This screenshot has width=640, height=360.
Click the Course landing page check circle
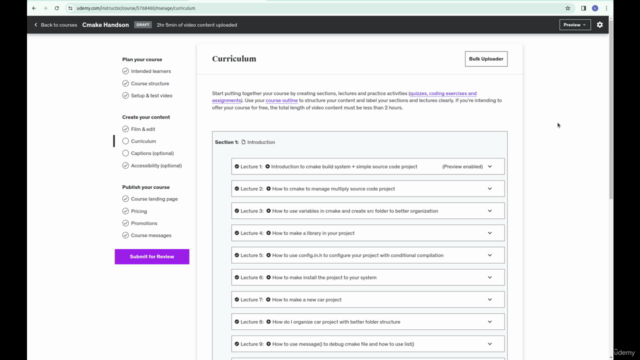click(125, 199)
